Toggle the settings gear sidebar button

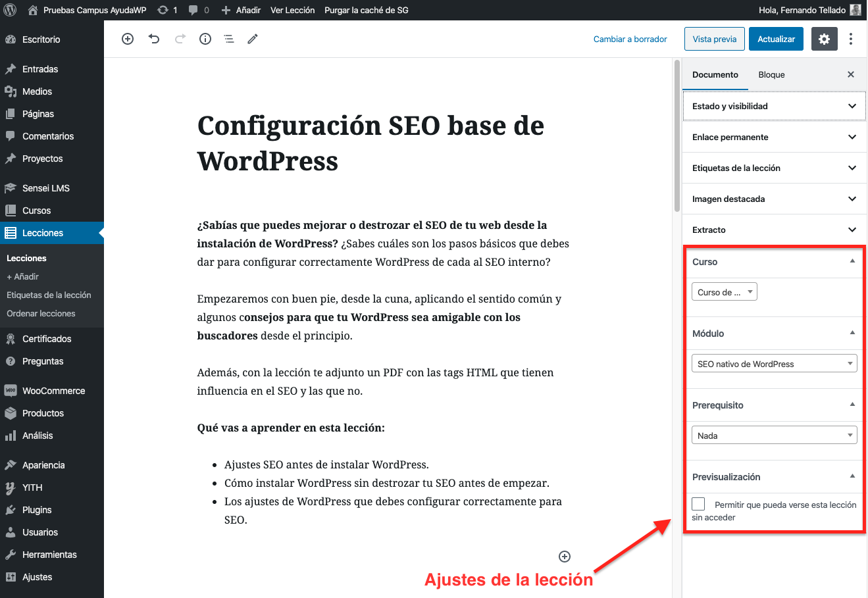(824, 39)
